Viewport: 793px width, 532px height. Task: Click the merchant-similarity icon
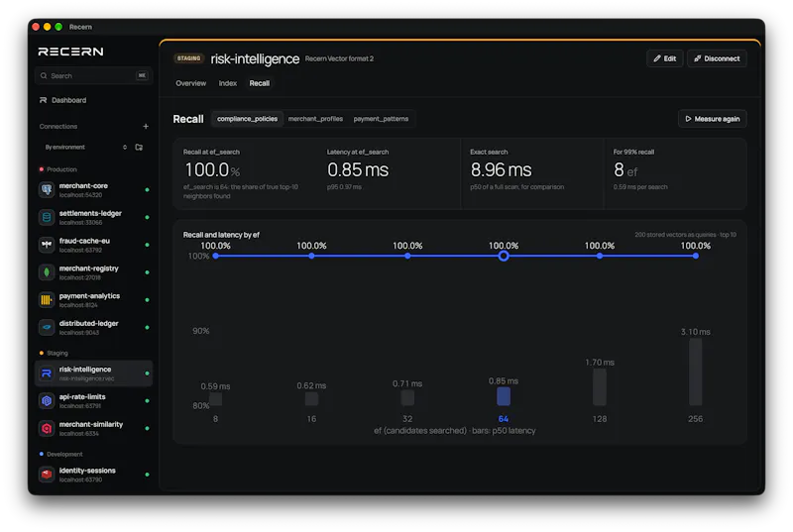[x=47, y=428]
